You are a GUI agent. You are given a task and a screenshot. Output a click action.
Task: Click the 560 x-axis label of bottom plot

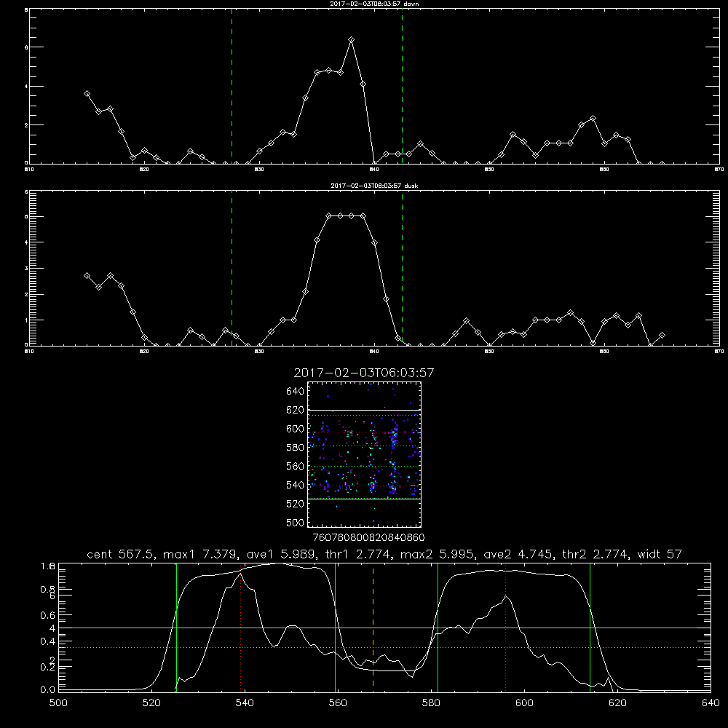click(338, 703)
